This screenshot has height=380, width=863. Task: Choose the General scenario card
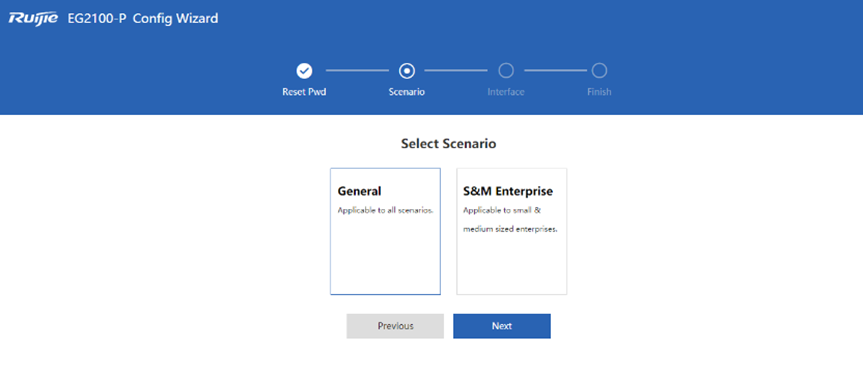coord(385,231)
